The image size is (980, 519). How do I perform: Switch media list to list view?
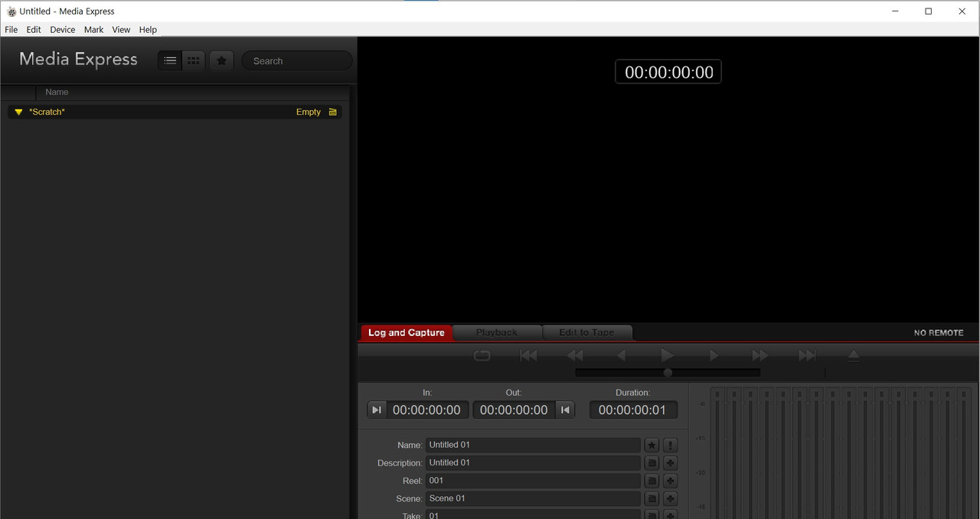click(170, 60)
